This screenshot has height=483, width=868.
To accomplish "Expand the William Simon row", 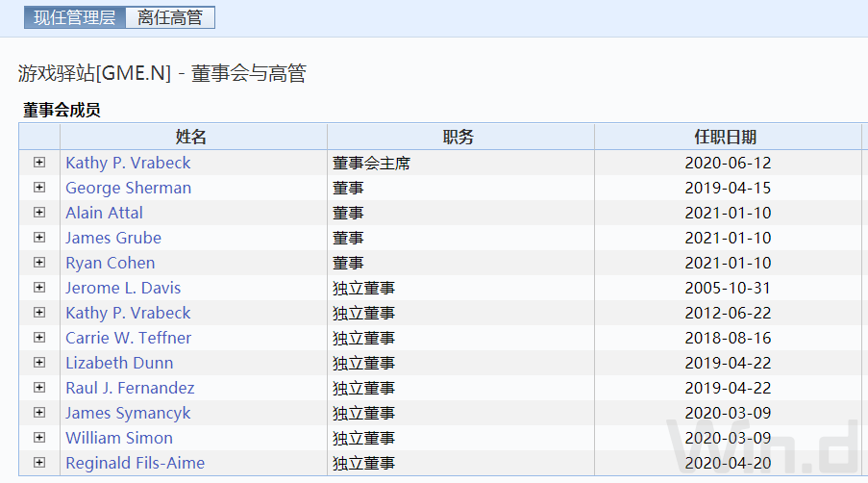I will coord(39,437).
